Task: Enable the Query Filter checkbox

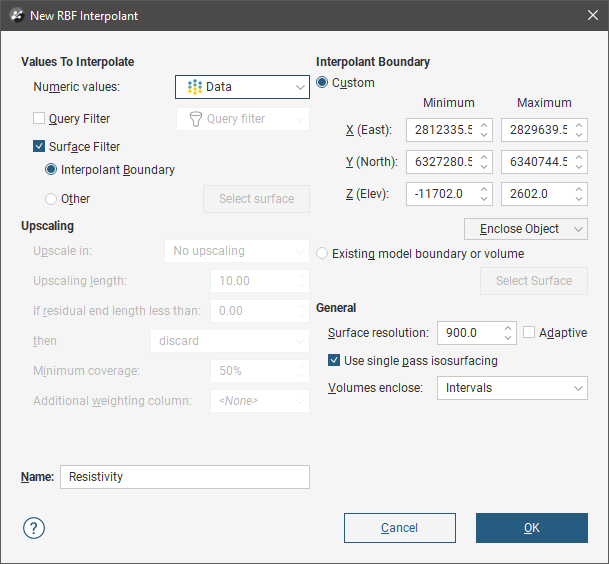Action: pos(40,119)
